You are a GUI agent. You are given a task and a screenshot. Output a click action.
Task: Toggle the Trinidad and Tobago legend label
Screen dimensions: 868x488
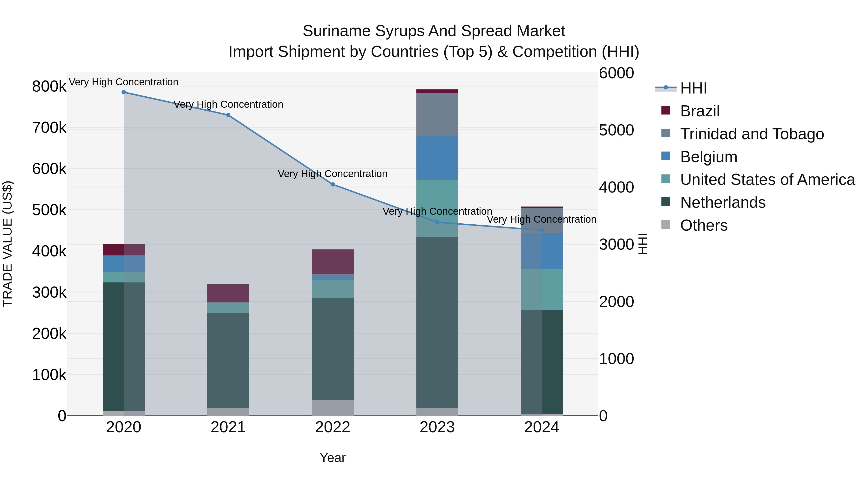click(752, 134)
